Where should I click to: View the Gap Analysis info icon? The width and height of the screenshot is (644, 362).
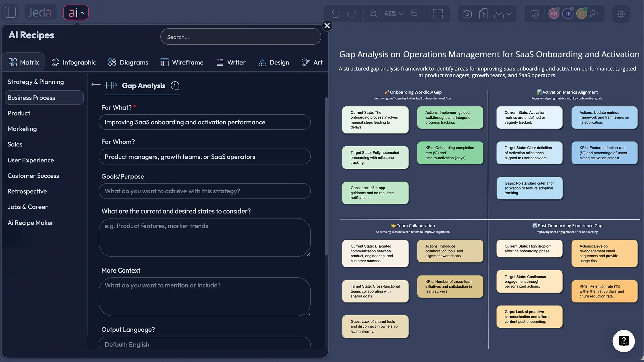[x=175, y=85]
